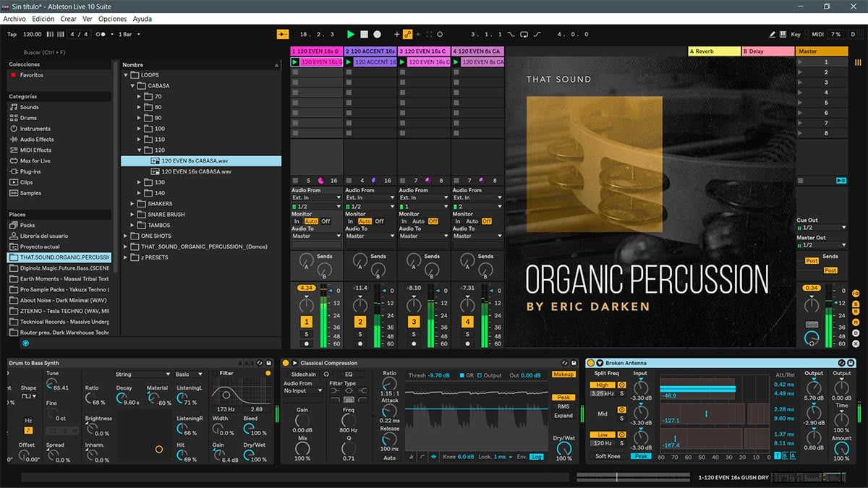Expand the 70 folder
The height and width of the screenshot is (488, 868).
(140, 96)
